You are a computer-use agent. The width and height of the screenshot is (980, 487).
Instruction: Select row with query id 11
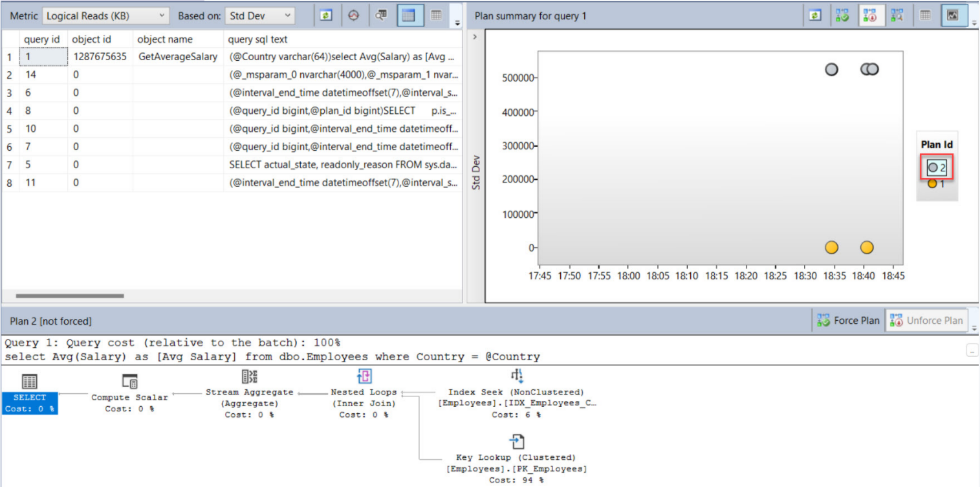[232, 183]
